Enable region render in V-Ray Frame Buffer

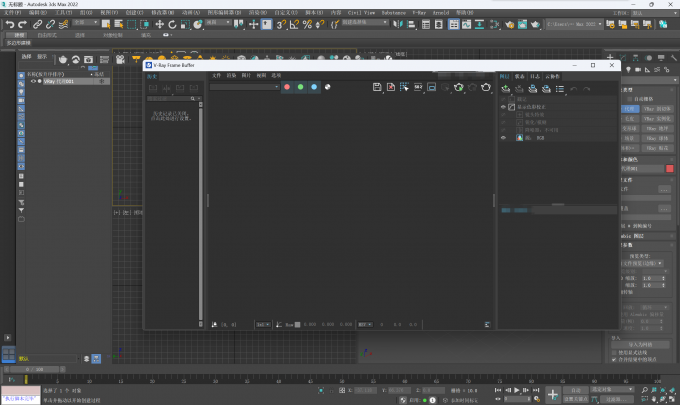click(x=404, y=87)
